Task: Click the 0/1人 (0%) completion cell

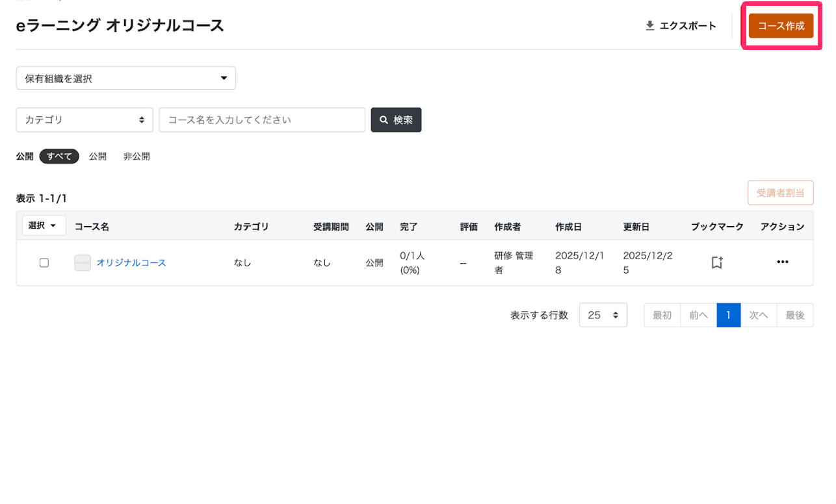Action: coord(413,262)
